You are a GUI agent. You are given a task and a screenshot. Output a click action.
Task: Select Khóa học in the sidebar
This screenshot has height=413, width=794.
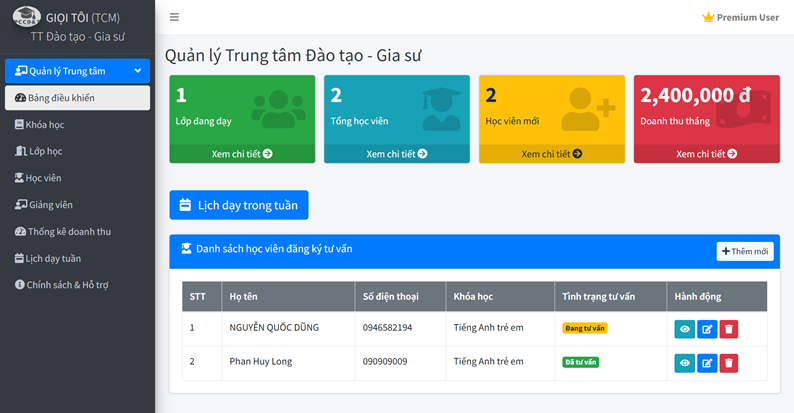[x=46, y=125]
